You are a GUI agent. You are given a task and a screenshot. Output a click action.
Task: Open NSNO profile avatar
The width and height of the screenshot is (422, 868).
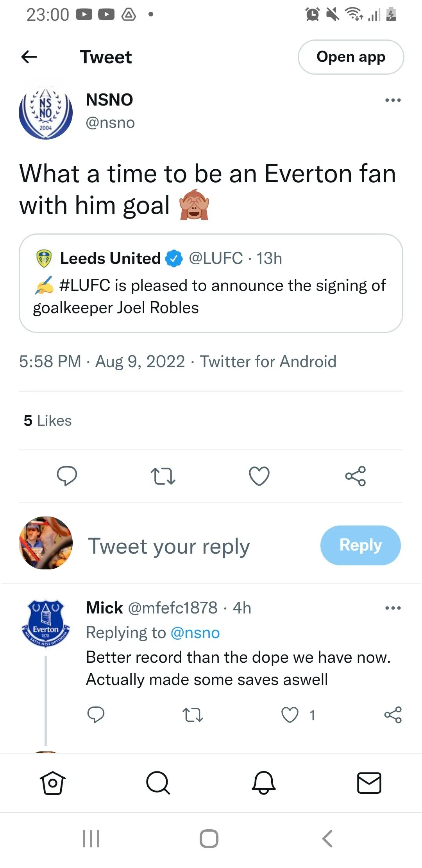pyautogui.click(x=46, y=113)
